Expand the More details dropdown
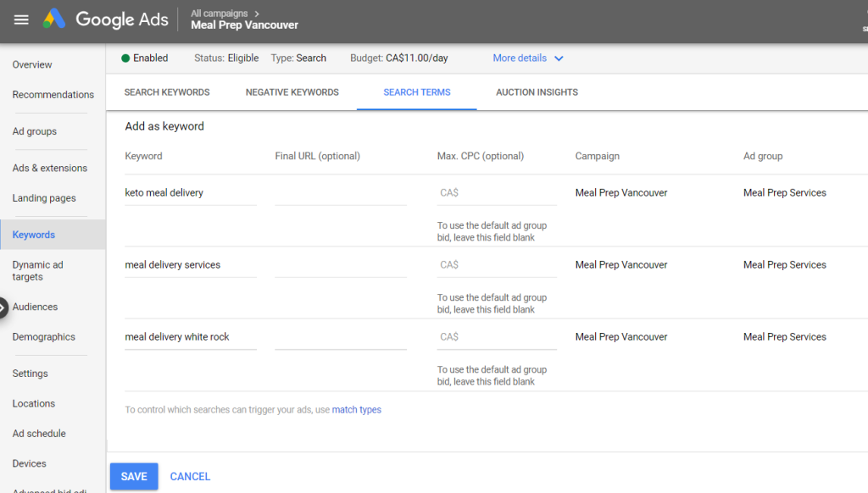 coord(528,58)
